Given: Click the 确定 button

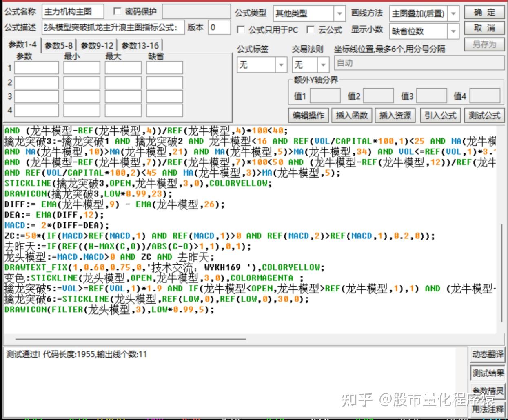Looking at the screenshot, I should tap(484, 12).
